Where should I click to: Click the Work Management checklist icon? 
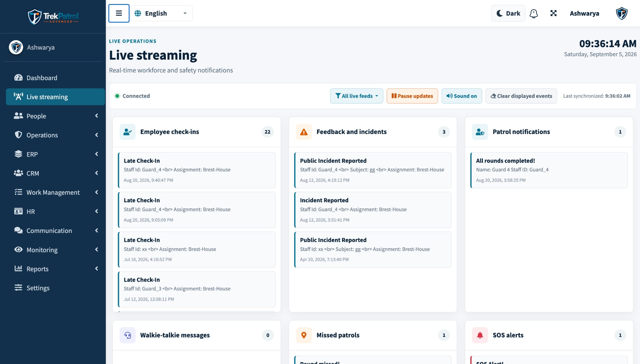click(18, 192)
